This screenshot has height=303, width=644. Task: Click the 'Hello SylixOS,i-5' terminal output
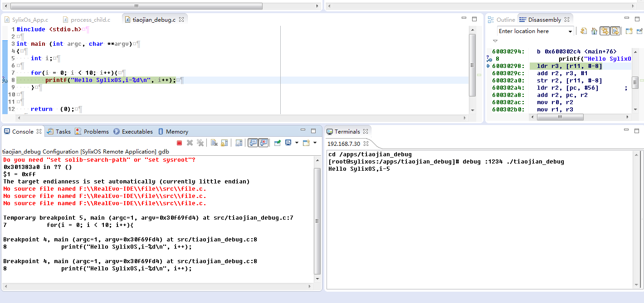(359, 169)
